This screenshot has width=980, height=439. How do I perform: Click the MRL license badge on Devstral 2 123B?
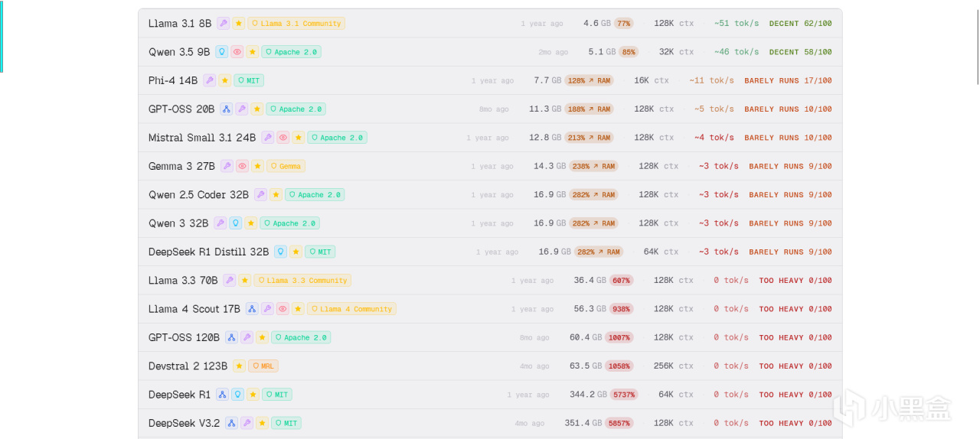pyautogui.click(x=263, y=366)
